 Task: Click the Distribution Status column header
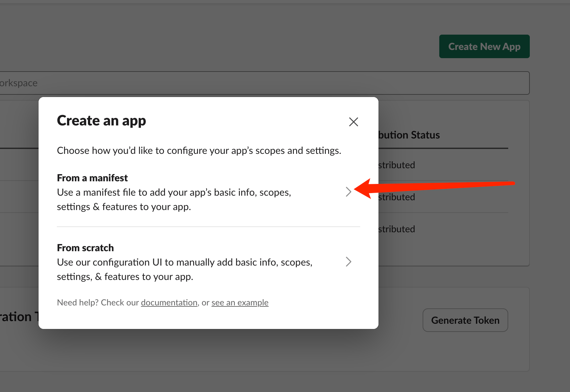point(409,135)
